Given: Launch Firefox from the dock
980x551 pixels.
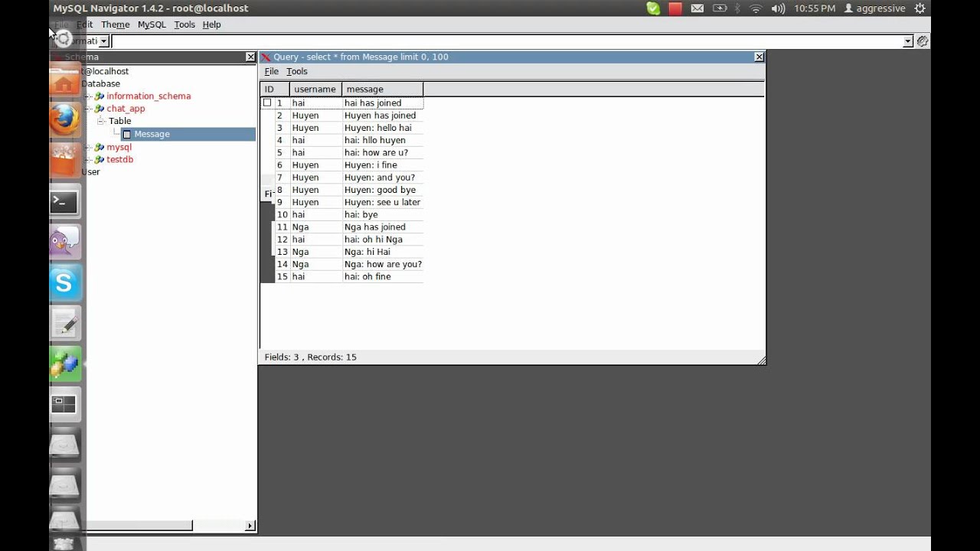Looking at the screenshot, I should 65,120.
